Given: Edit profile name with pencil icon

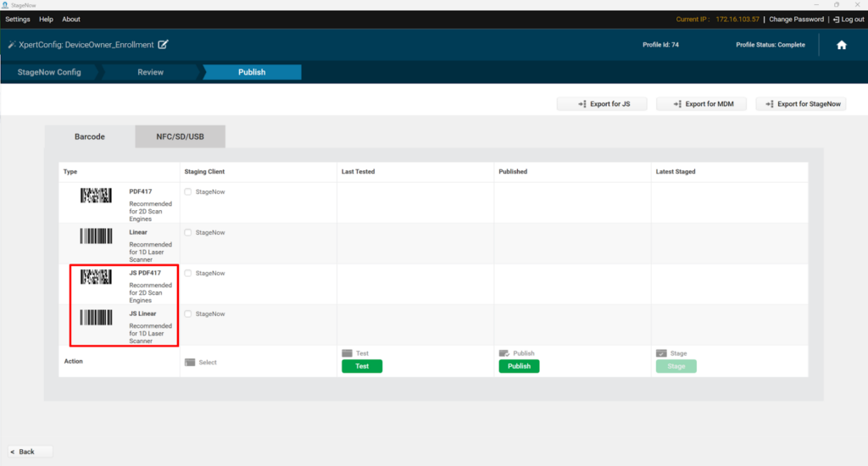Looking at the screenshot, I should tap(163, 44).
